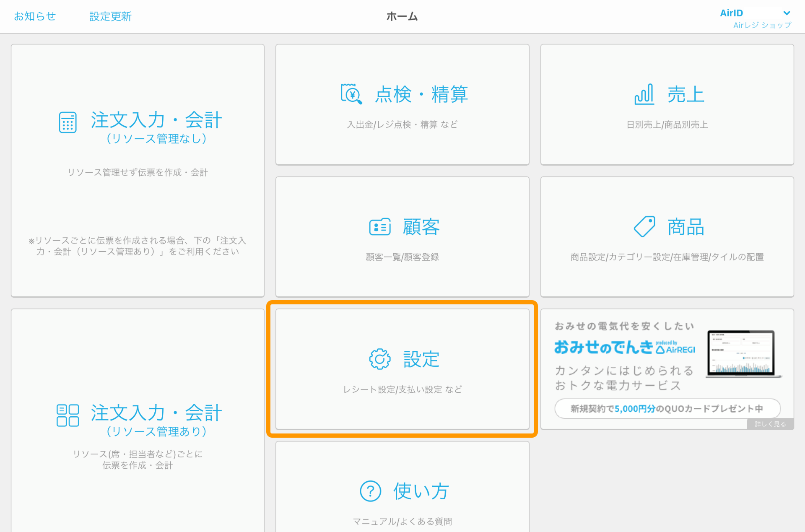
Task: Click the bar chart icon for 売上
Action: [x=644, y=94]
